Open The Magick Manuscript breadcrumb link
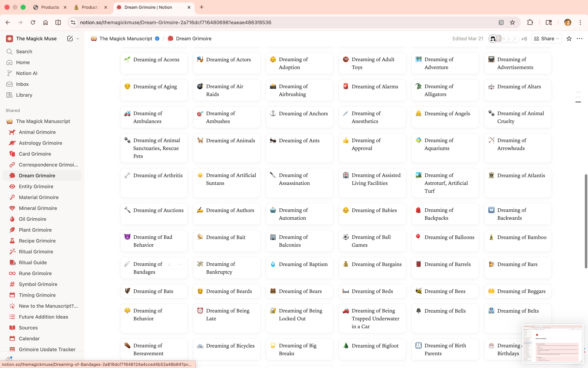Screen dimensions: 588x368 125,38
